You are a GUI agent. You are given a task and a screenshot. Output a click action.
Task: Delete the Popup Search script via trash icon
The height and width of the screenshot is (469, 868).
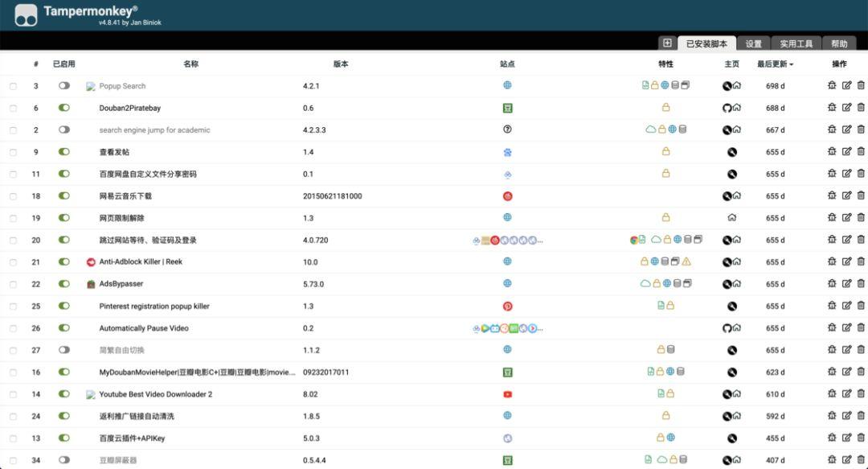(x=861, y=85)
